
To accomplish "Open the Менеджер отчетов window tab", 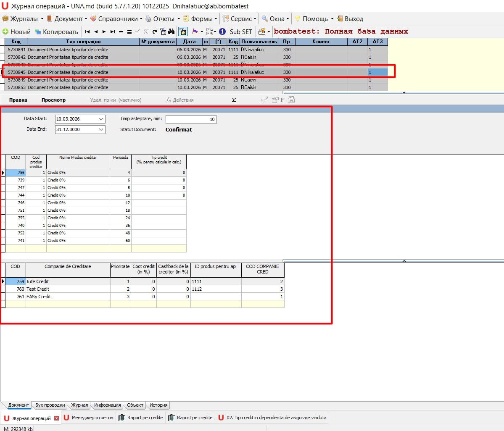I will [x=89, y=418].
